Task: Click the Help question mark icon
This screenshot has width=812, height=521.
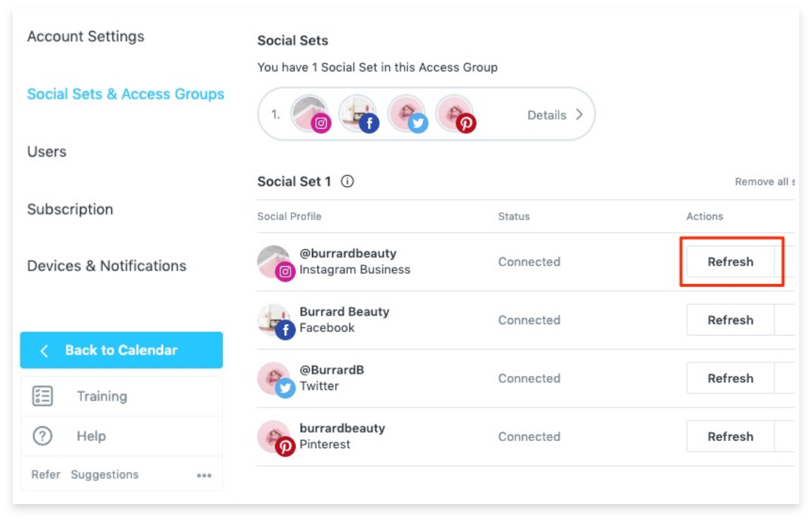Action: [42, 436]
